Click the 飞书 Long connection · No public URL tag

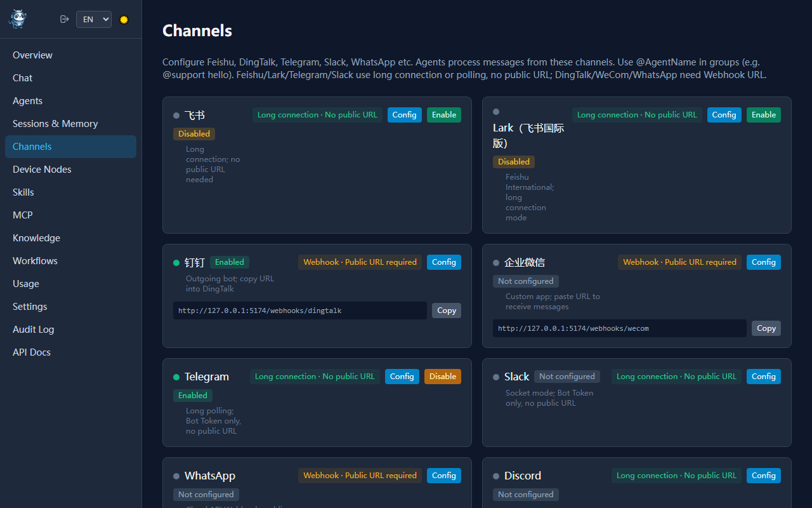(317, 115)
